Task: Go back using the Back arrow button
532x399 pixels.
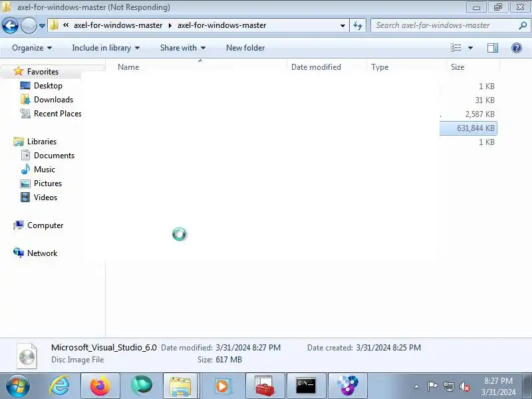Action: point(10,25)
